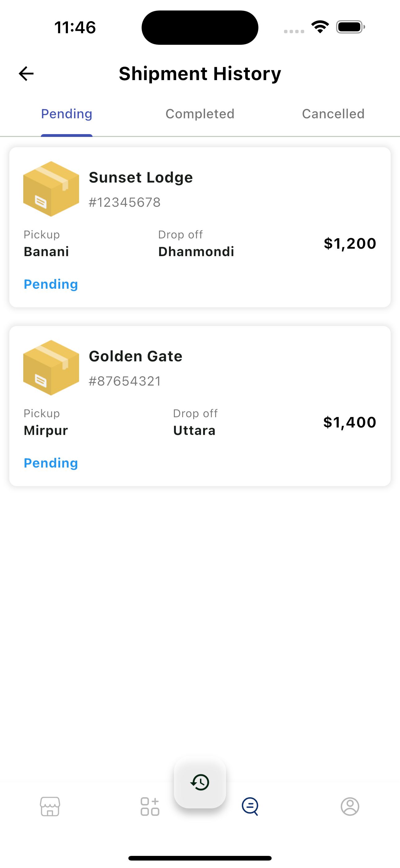Open the Golden Gate shipment title
This screenshot has height=868, width=400.
coord(136,356)
